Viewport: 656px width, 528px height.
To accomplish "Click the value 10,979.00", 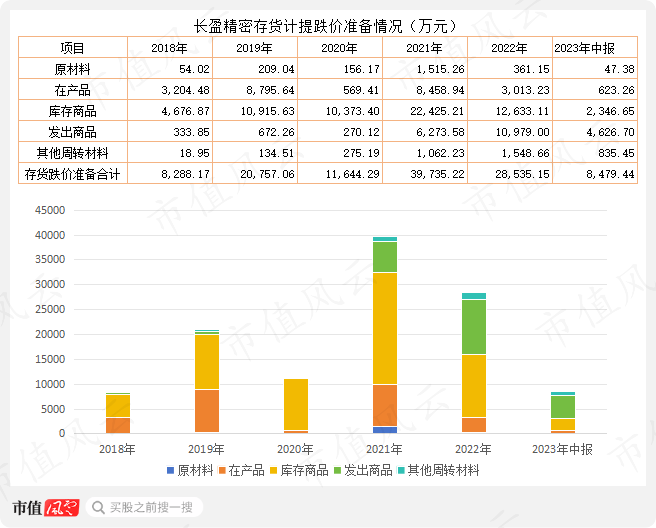I will (522, 132).
